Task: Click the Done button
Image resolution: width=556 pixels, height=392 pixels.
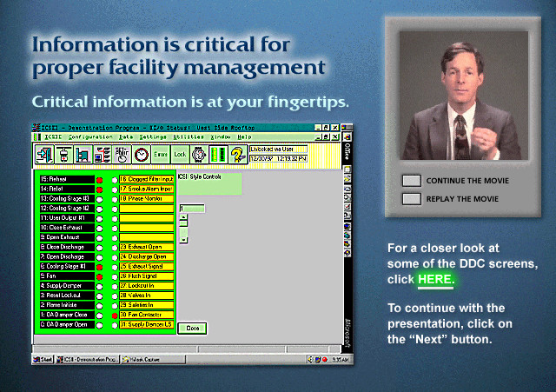Action: tap(193, 328)
